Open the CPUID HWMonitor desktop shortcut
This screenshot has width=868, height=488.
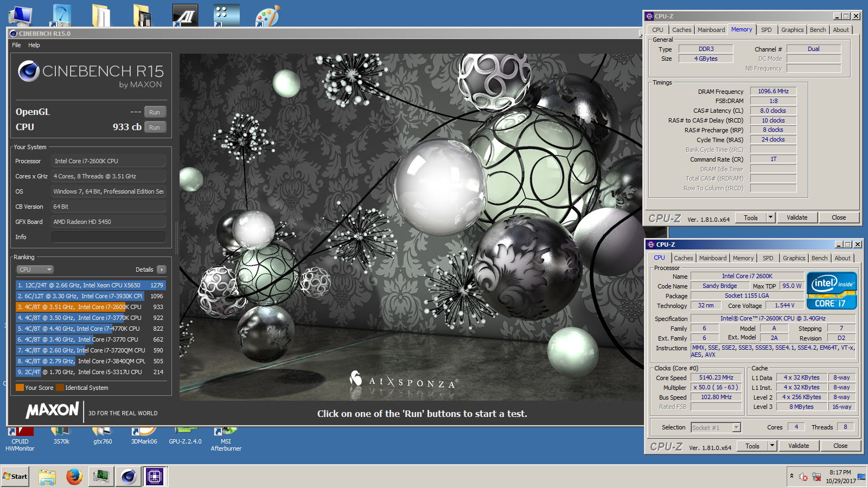click(x=20, y=439)
